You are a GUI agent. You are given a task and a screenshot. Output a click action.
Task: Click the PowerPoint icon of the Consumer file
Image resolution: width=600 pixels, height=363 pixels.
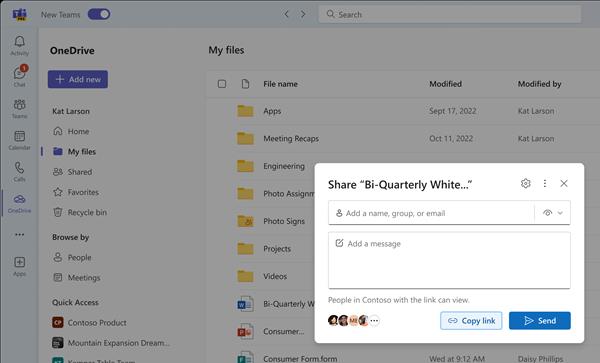245,332
